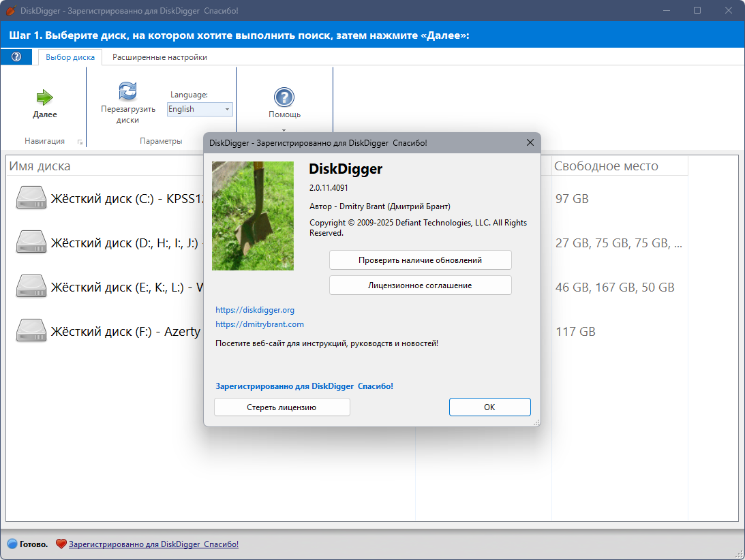Click the 46 GB, 167 GB, 50 GB value

click(615, 287)
